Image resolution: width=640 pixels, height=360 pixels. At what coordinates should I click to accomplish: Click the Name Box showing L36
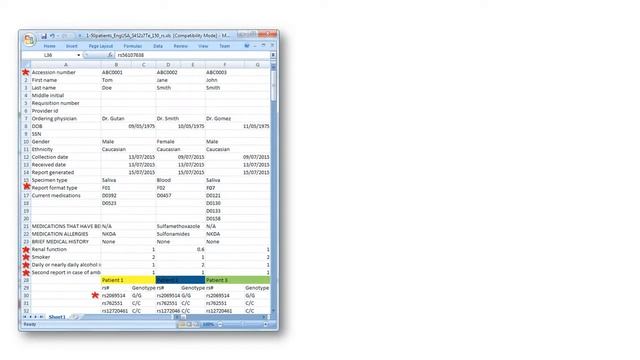[48, 55]
